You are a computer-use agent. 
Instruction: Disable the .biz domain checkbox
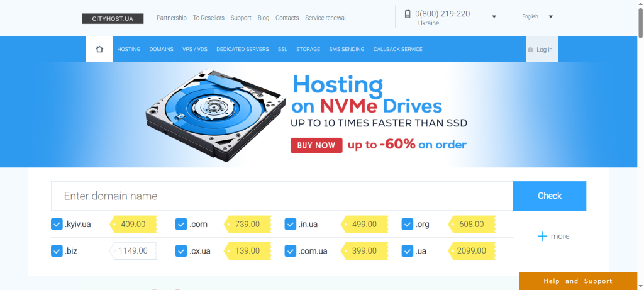click(x=57, y=251)
